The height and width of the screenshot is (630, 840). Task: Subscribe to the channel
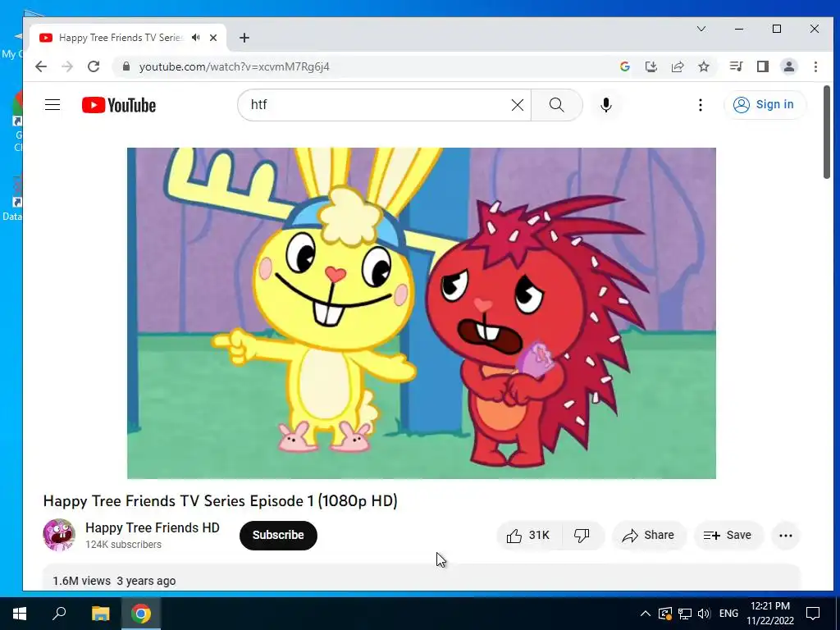tap(278, 535)
